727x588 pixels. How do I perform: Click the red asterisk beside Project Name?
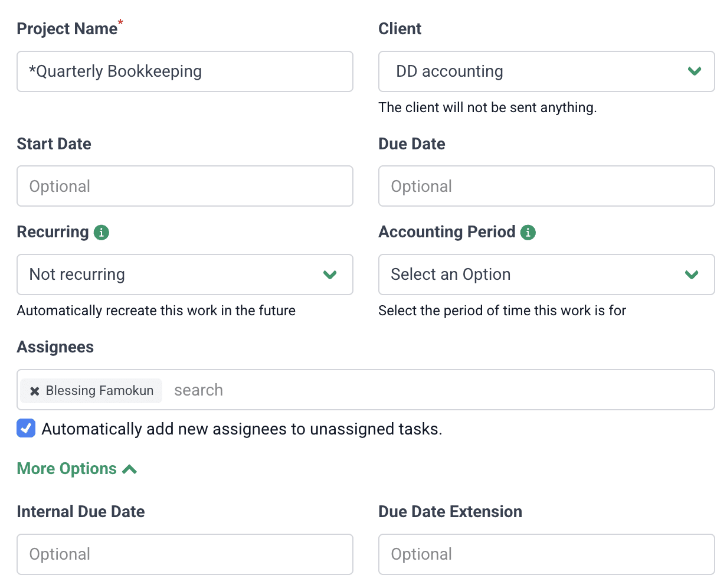(x=120, y=22)
